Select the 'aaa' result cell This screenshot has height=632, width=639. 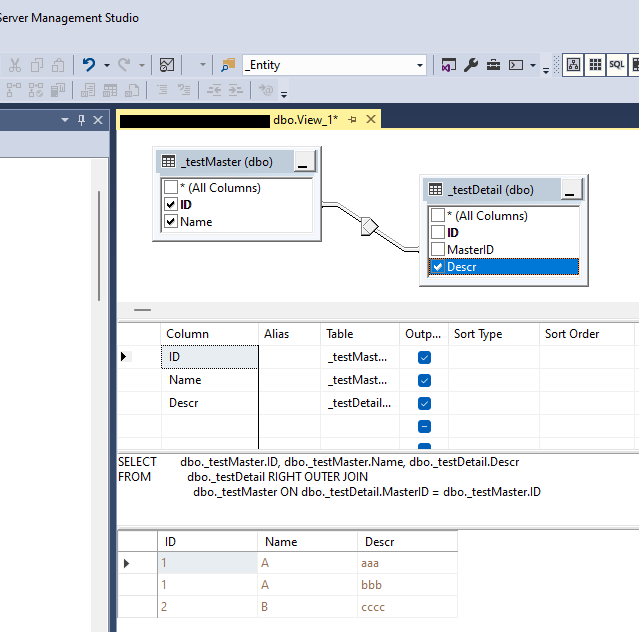coord(407,563)
